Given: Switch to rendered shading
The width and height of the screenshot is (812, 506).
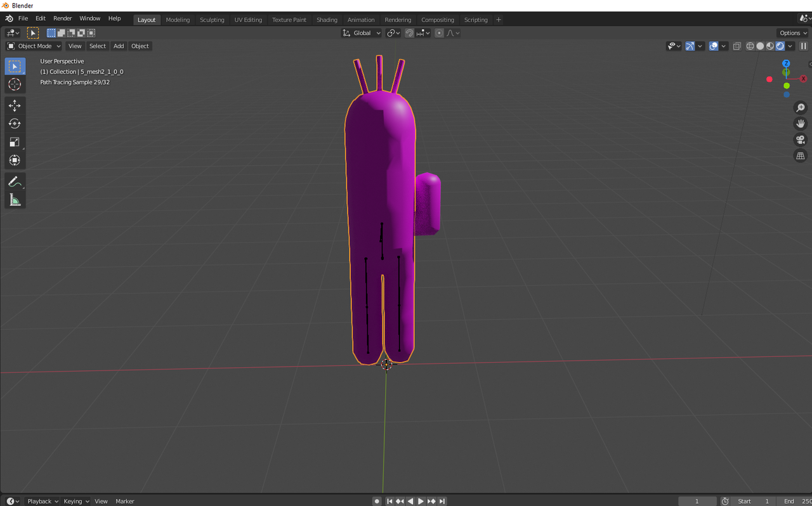Looking at the screenshot, I should [780, 46].
